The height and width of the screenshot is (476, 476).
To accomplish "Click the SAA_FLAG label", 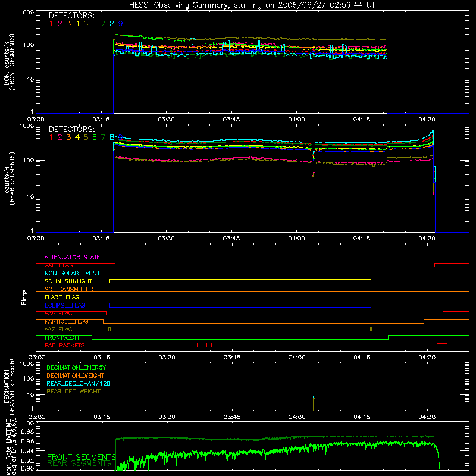I will [58, 314].
